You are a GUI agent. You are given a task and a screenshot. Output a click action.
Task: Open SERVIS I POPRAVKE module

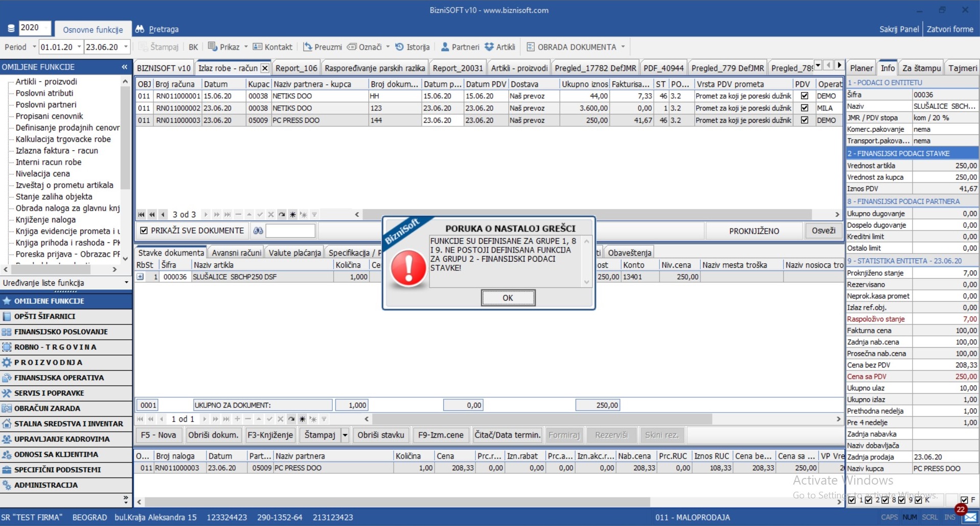(x=66, y=393)
